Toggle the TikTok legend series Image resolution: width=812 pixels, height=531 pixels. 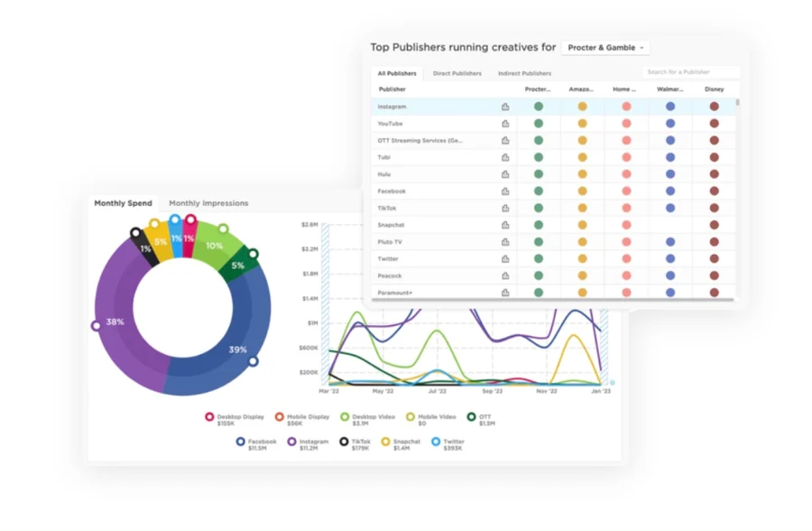(355, 444)
